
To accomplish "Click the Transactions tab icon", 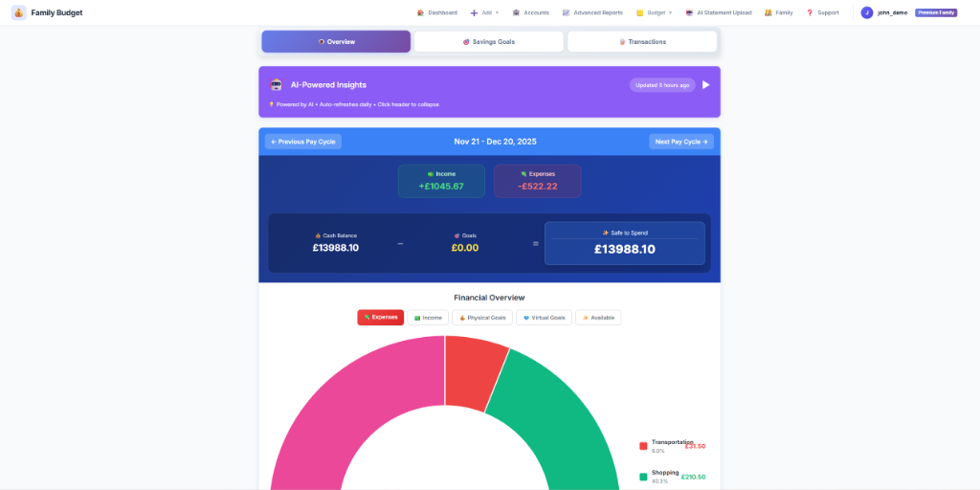I will (622, 42).
